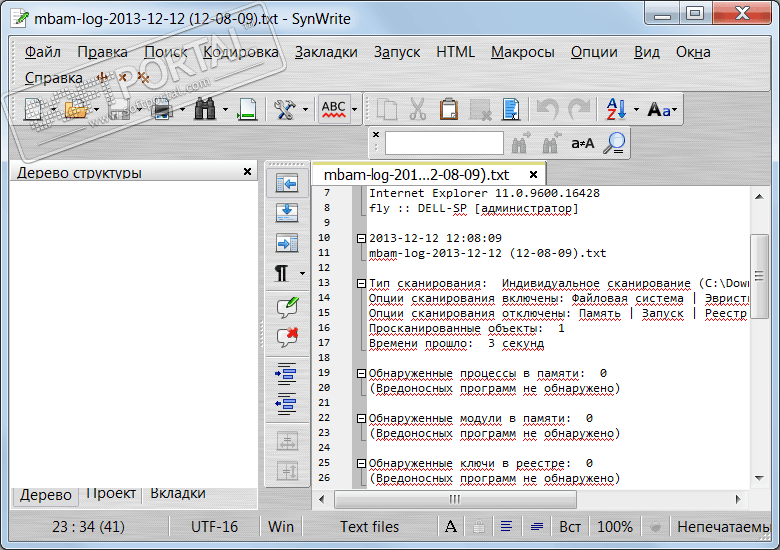780x550 pixels.
Task: Switch to the Проект tab
Action: [110, 494]
